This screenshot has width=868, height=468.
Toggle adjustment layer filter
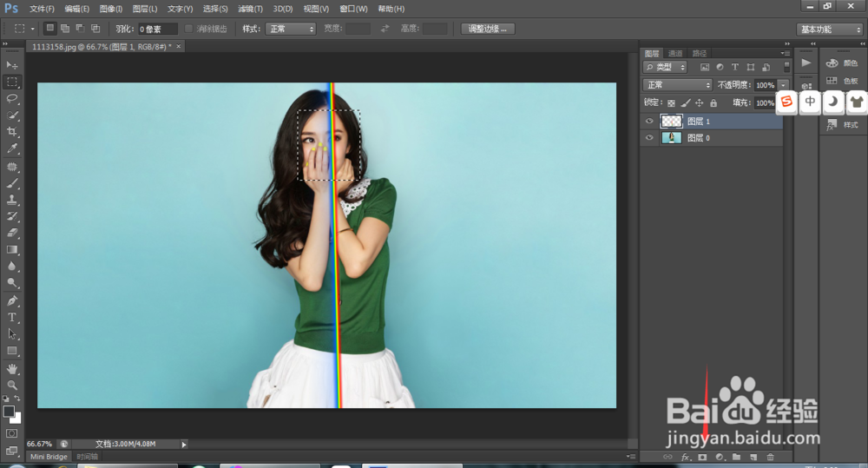[720, 67]
